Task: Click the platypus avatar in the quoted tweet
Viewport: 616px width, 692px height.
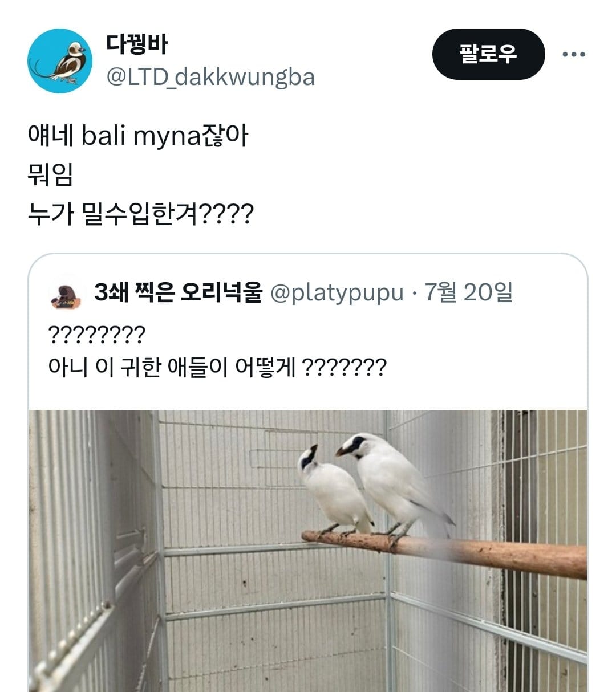Action: click(x=66, y=295)
